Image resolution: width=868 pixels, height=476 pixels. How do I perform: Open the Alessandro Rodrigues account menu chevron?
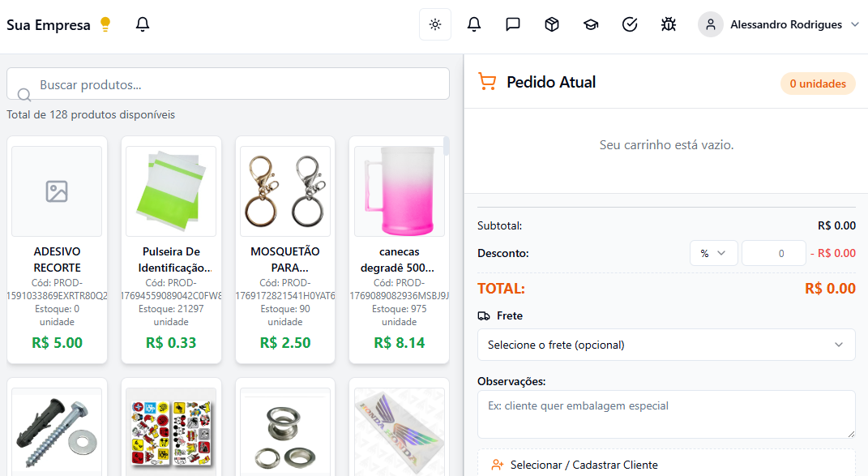coord(857,24)
